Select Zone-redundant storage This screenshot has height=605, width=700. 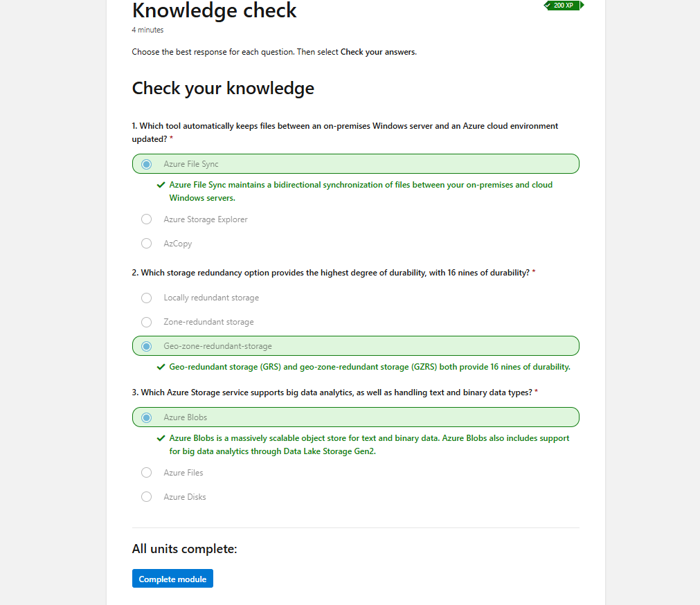click(146, 322)
